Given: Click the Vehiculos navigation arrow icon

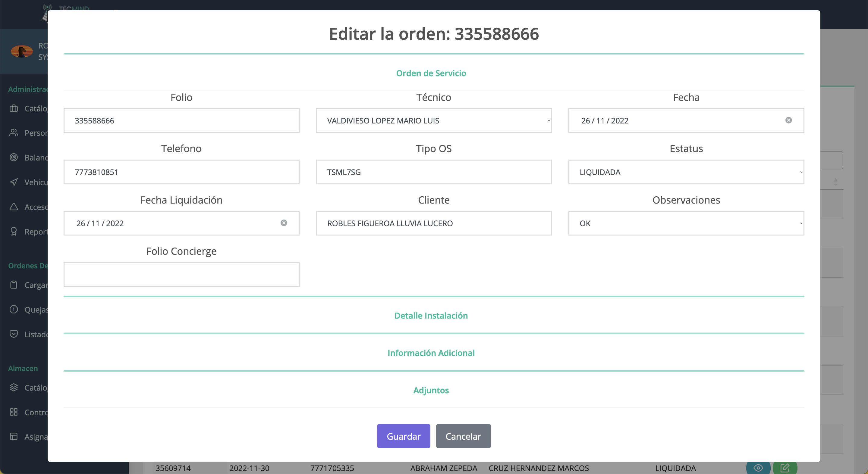Looking at the screenshot, I should pos(14,182).
